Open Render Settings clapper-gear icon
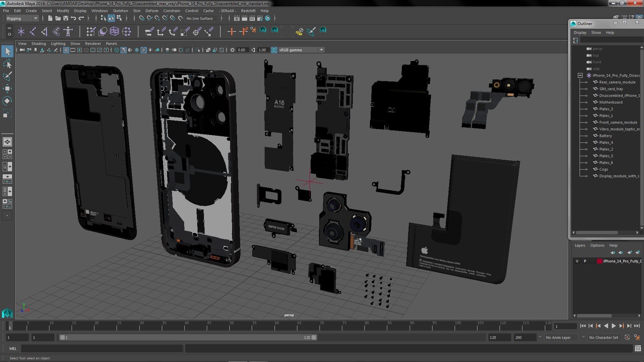The width and height of the screenshot is (644, 362). (260, 18)
